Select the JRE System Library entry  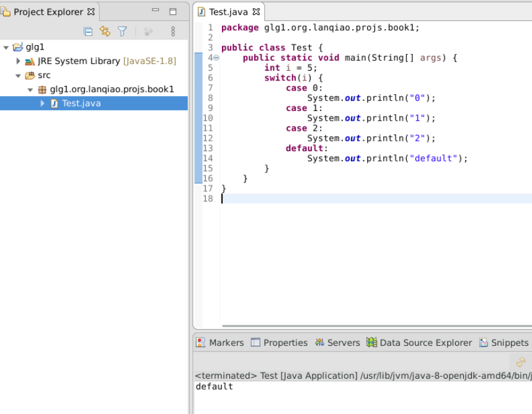pos(107,61)
